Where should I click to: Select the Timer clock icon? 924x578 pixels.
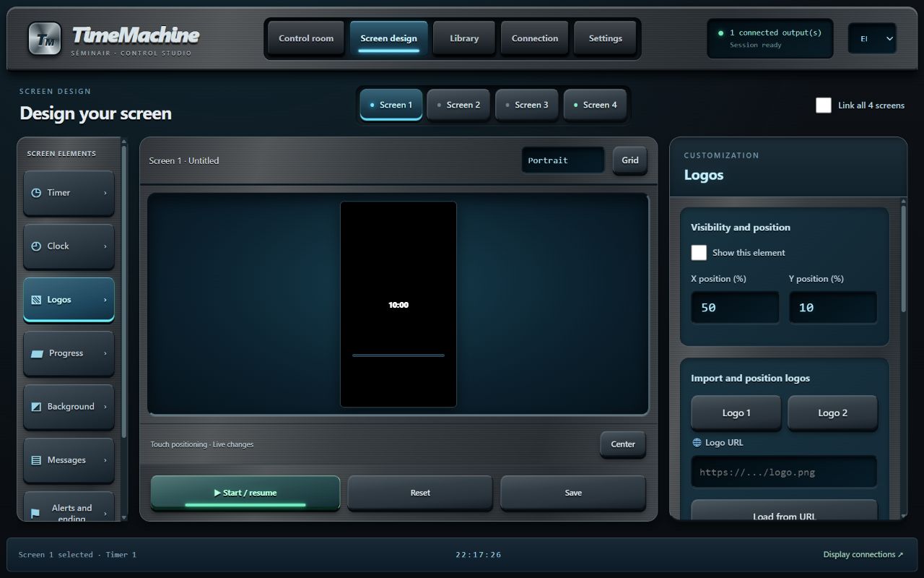(x=36, y=193)
